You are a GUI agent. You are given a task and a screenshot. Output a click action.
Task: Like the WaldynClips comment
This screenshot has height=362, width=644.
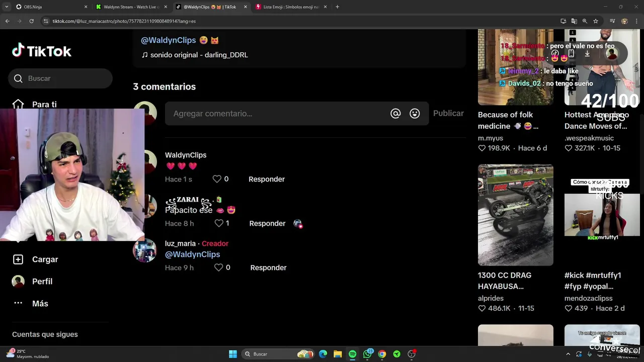(217, 179)
